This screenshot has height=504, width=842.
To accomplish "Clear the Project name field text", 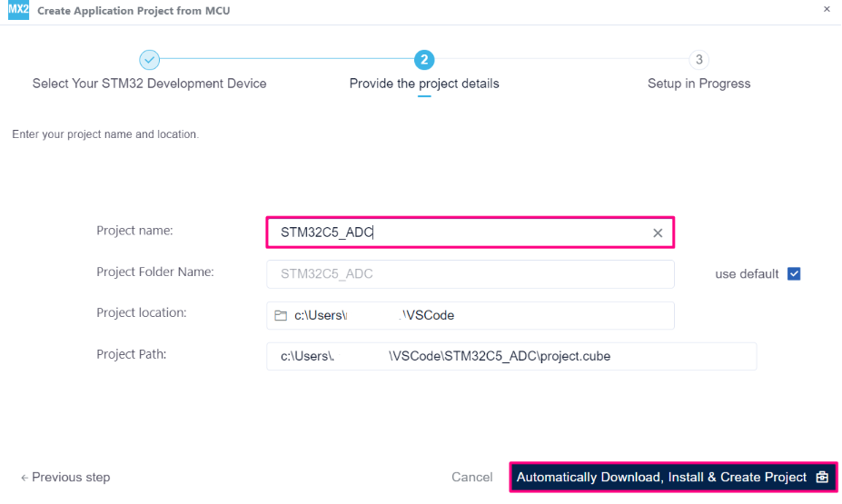I will (x=658, y=233).
